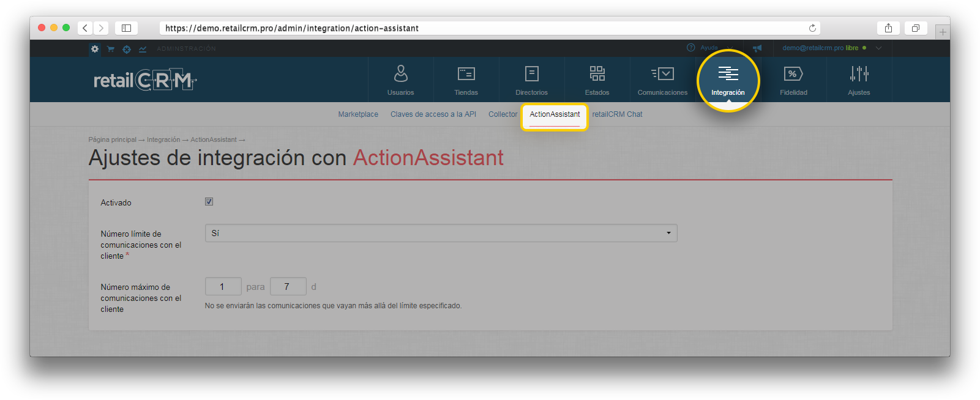This screenshot has width=980, height=400.
Task: Click the shopping cart icon in top bar
Action: pyautogui.click(x=111, y=49)
